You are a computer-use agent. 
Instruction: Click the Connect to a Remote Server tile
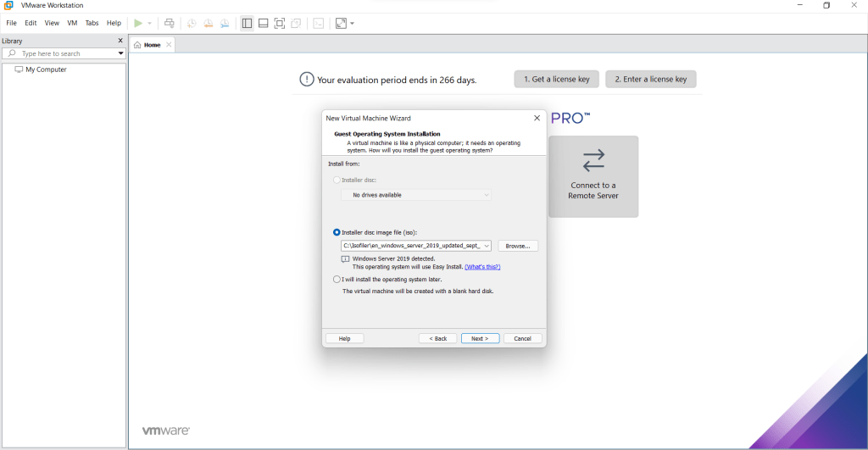[x=593, y=176]
